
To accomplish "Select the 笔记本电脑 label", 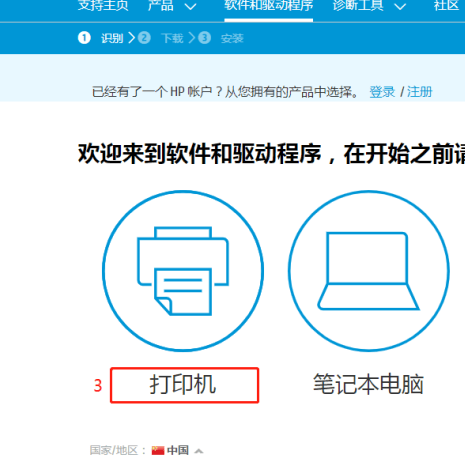I will pyautogui.click(x=368, y=385).
